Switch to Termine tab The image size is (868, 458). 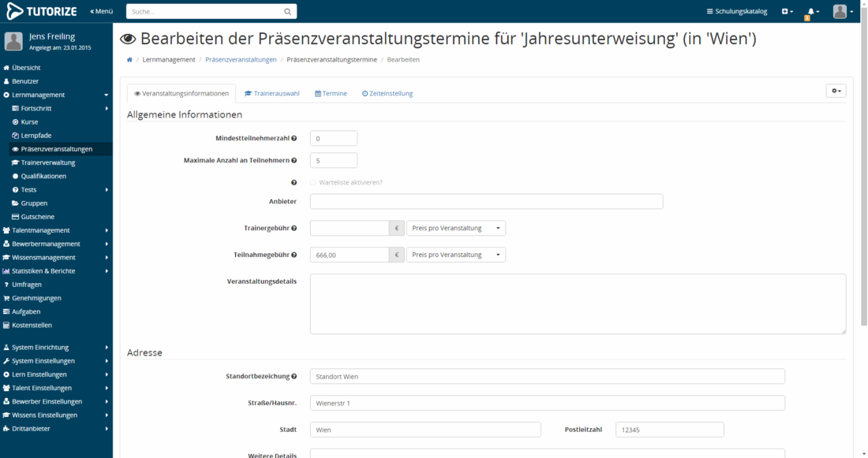click(331, 94)
